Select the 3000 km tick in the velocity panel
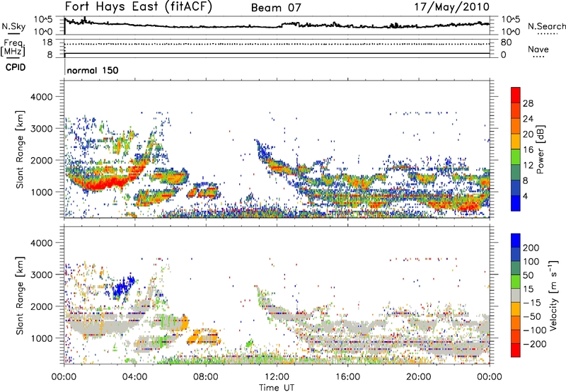 42,275
